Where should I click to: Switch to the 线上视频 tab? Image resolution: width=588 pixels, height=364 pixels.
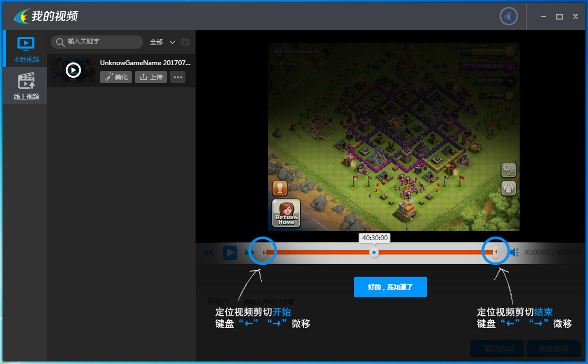[x=25, y=85]
